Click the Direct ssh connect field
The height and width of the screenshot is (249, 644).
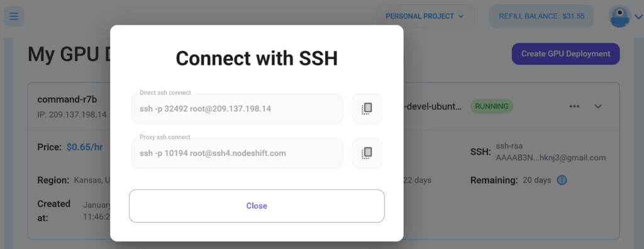coord(237,109)
